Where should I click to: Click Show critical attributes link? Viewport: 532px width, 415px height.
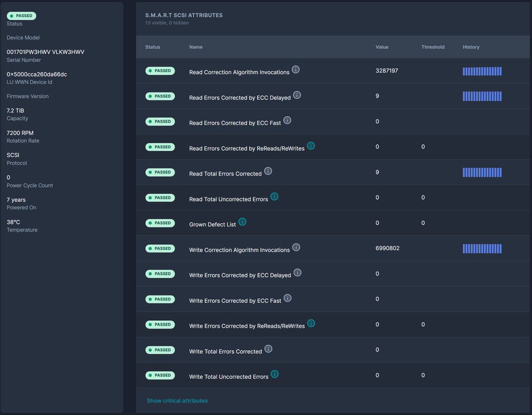pos(177,401)
